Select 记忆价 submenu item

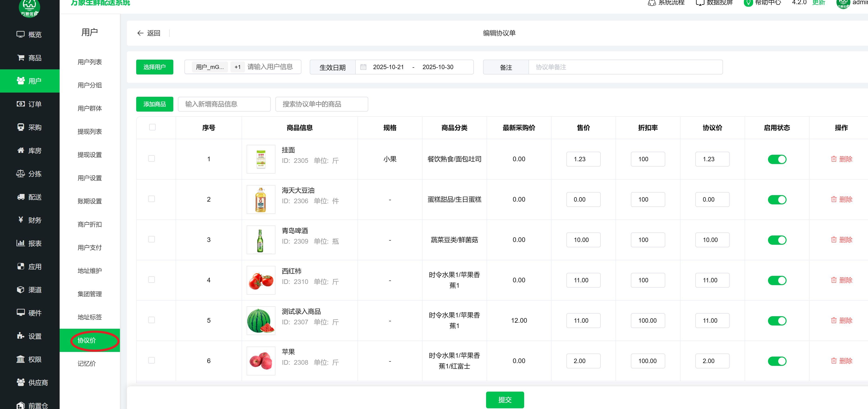[x=87, y=364]
